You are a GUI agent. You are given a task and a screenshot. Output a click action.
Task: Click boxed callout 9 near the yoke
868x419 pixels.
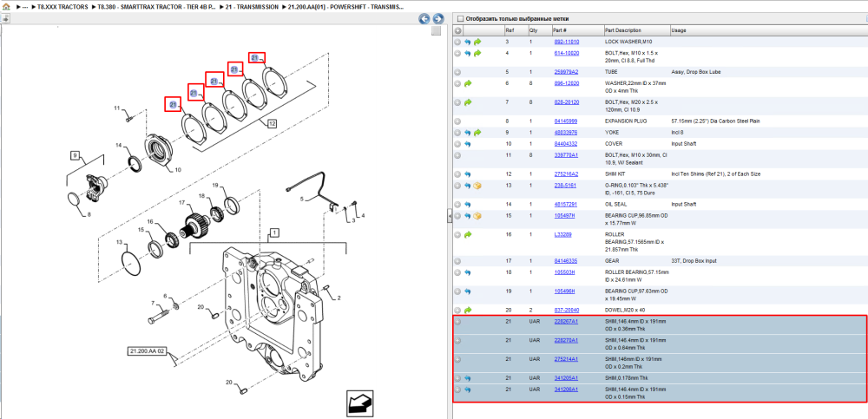pyautogui.click(x=76, y=155)
